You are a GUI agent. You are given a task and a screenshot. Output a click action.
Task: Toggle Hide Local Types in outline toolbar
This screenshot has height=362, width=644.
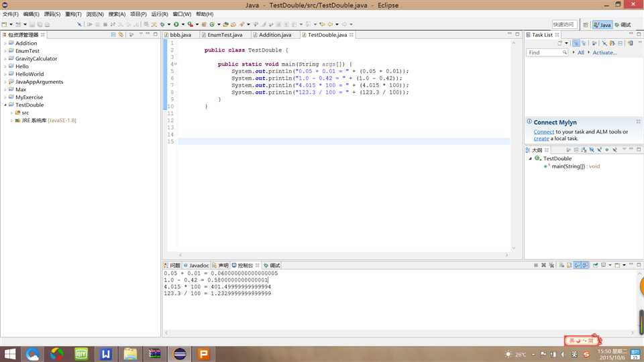pos(615,149)
